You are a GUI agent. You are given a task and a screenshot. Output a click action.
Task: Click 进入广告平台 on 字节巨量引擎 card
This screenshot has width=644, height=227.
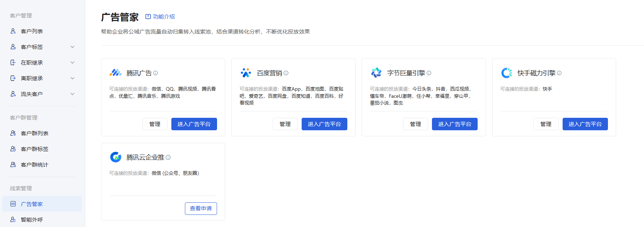455,124
